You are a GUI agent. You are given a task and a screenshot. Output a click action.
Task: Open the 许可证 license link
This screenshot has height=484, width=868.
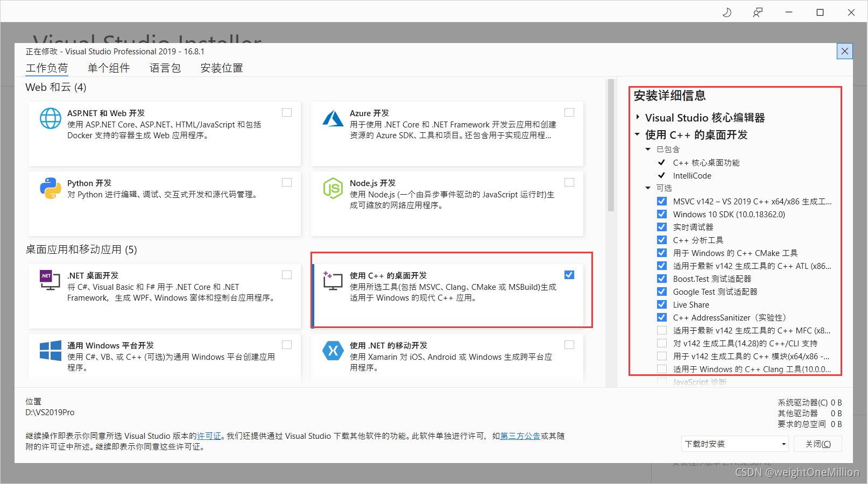pos(209,436)
